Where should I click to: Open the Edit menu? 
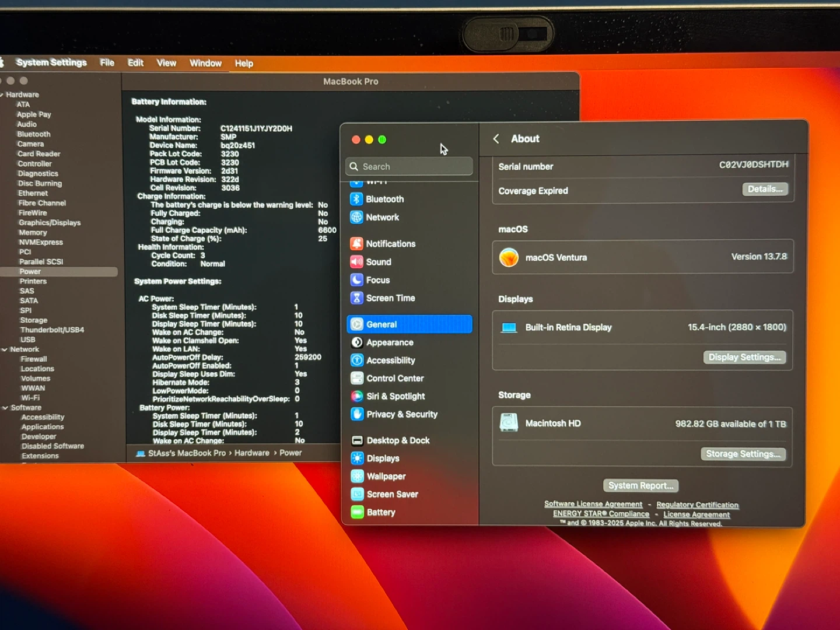[136, 62]
